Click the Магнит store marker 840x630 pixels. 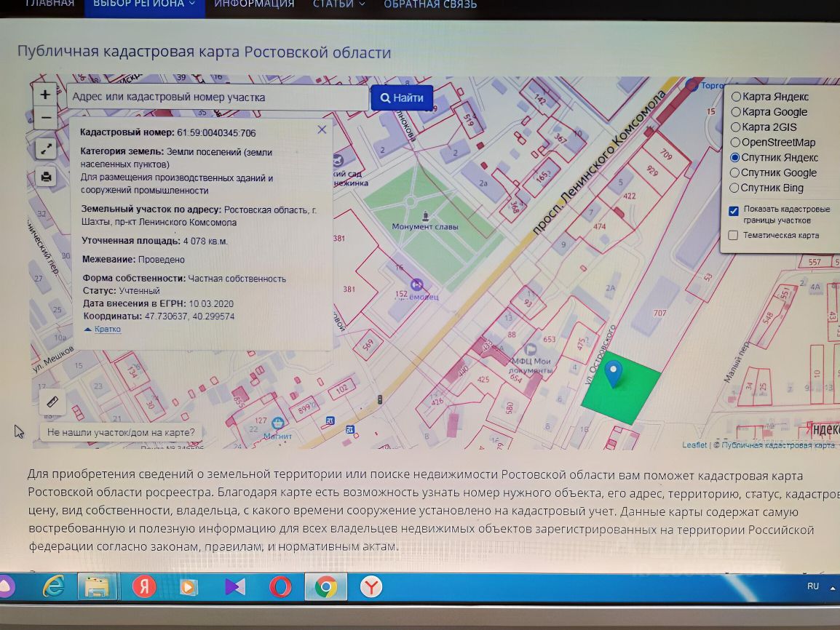coord(277,423)
